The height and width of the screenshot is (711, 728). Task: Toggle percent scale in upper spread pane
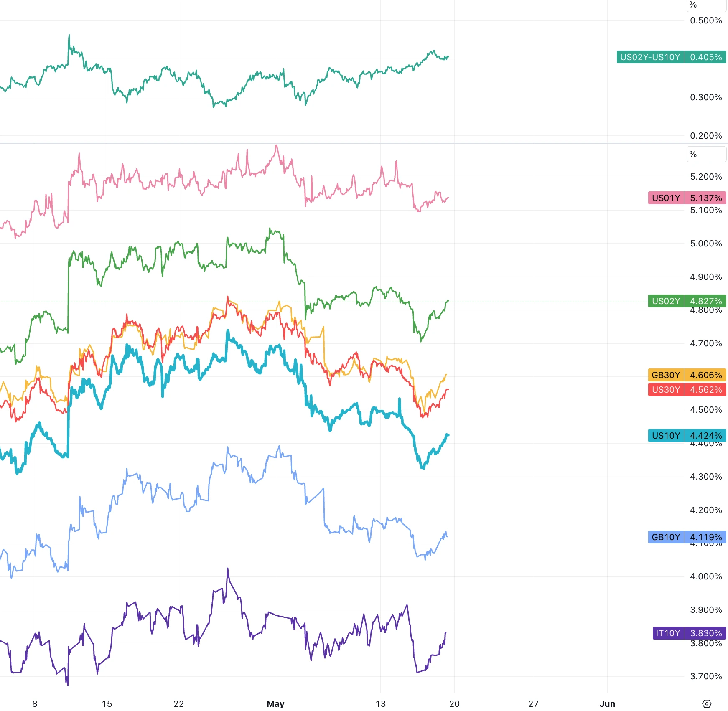(x=693, y=5)
